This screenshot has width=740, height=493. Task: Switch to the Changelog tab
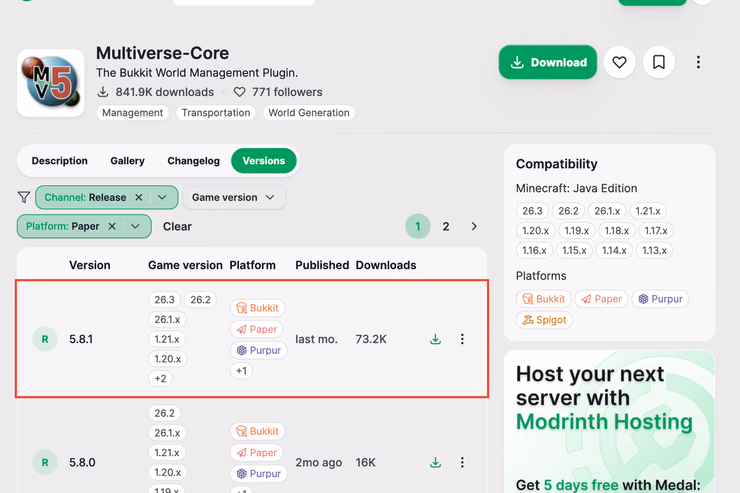pyautogui.click(x=193, y=161)
